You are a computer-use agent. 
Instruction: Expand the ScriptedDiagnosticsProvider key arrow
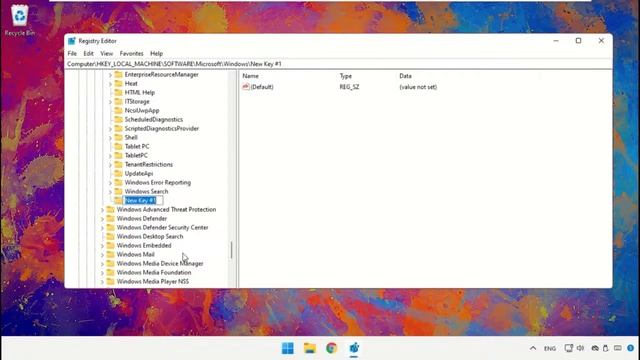click(110, 129)
